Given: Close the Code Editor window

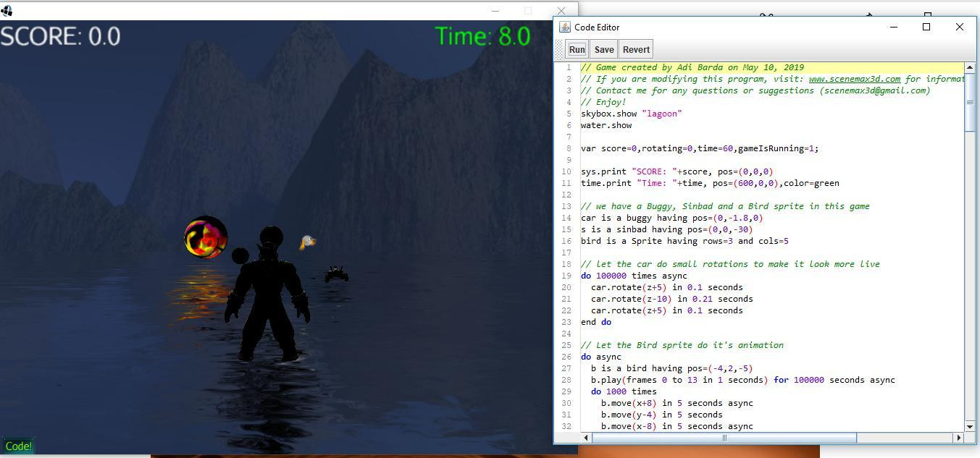Looking at the screenshot, I should point(959,27).
